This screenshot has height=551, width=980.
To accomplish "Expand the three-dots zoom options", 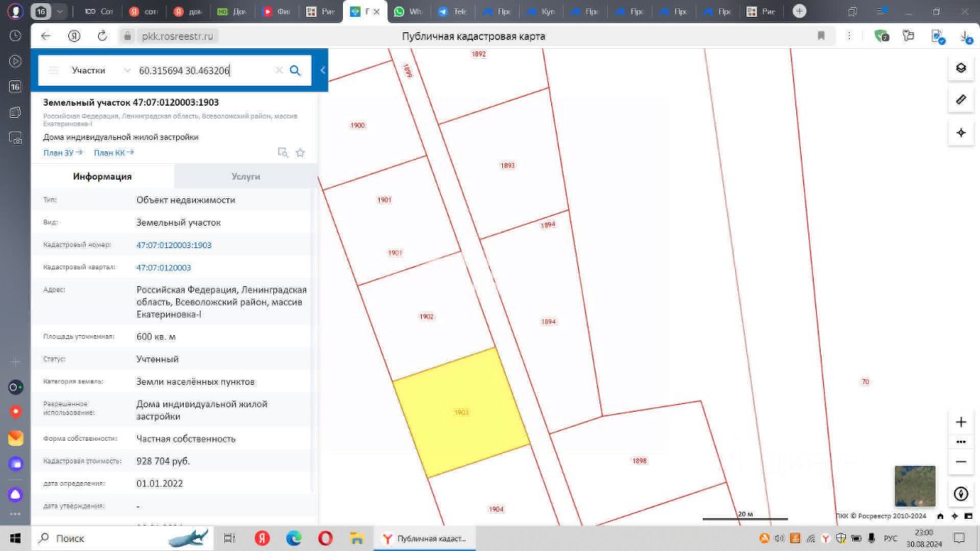I will [961, 442].
